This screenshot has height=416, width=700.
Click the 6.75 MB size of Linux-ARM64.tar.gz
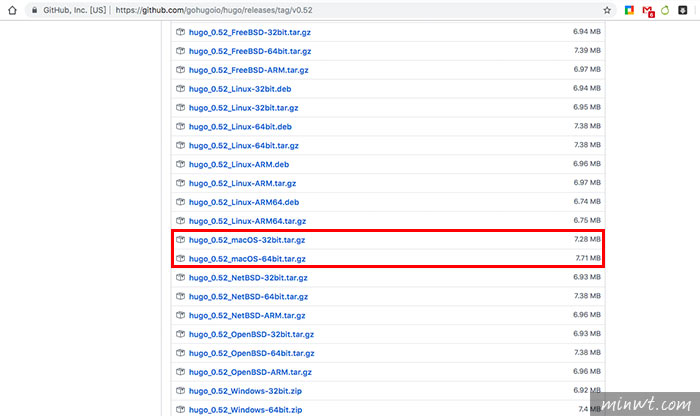587,220
